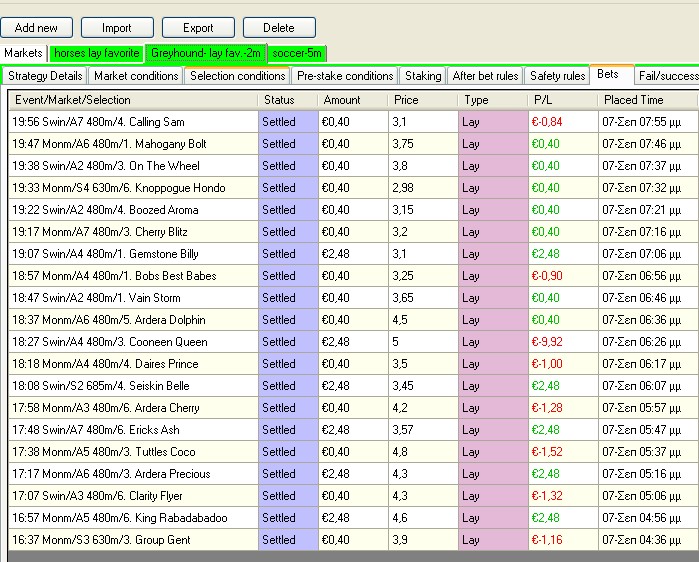699x562 pixels.
Task: Select the Tuttles Coco bet row
Action: [x=354, y=451]
